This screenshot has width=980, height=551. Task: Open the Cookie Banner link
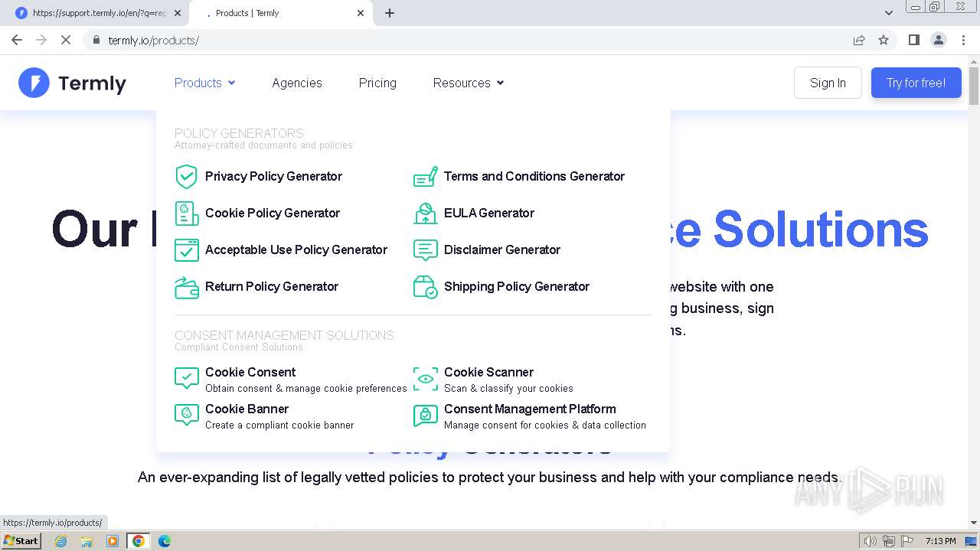tap(247, 409)
